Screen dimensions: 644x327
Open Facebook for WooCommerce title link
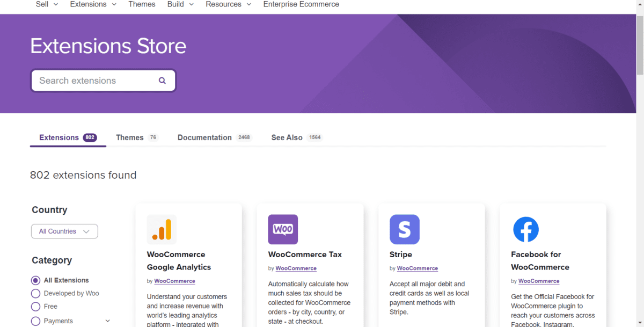click(540, 261)
